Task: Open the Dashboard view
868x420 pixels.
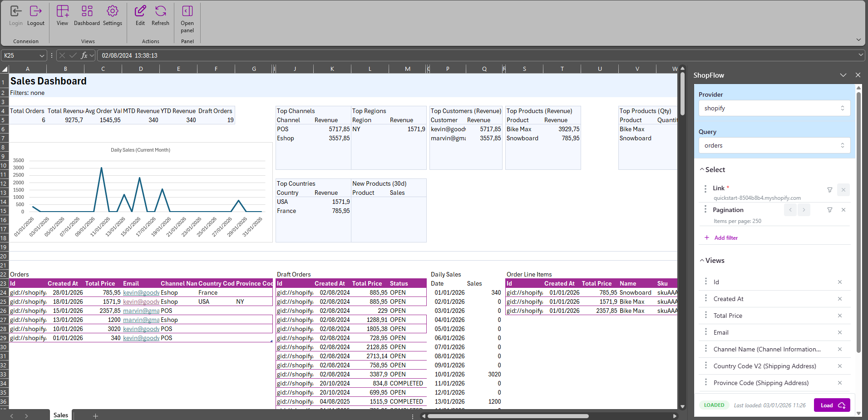Action: click(86, 14)
